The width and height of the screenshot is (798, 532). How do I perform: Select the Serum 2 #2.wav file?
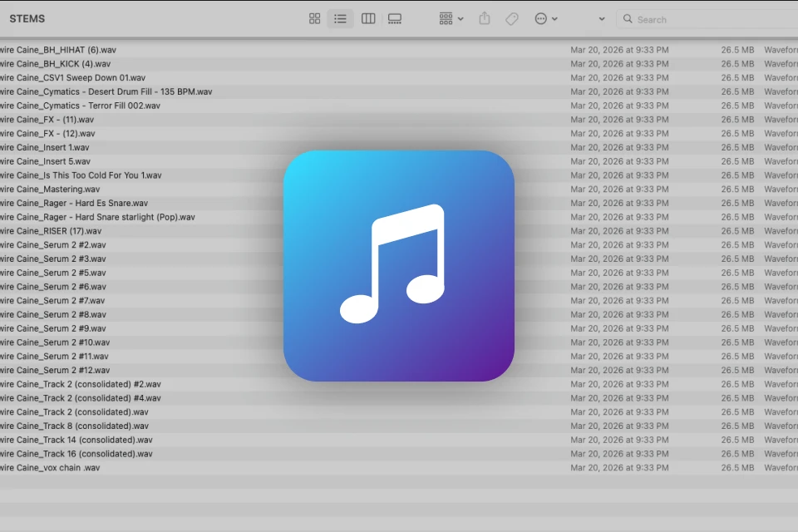[x=53, y=245]
